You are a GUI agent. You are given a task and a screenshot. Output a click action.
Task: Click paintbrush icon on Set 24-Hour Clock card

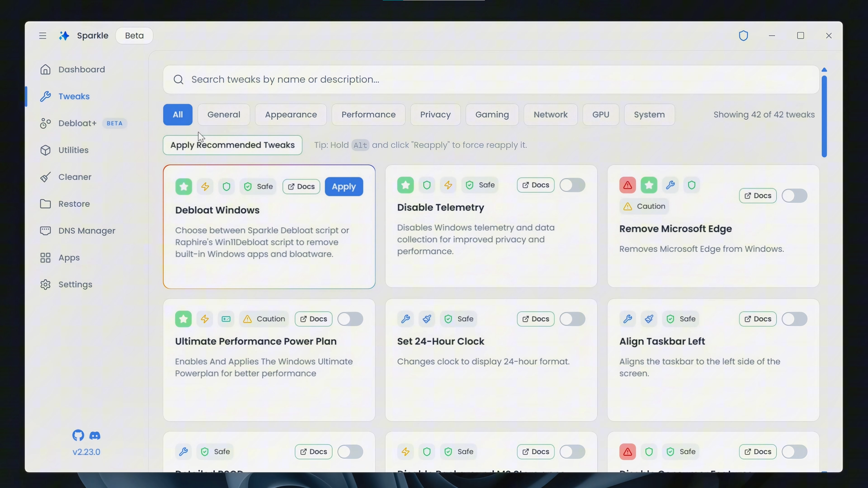click(427, 319)
